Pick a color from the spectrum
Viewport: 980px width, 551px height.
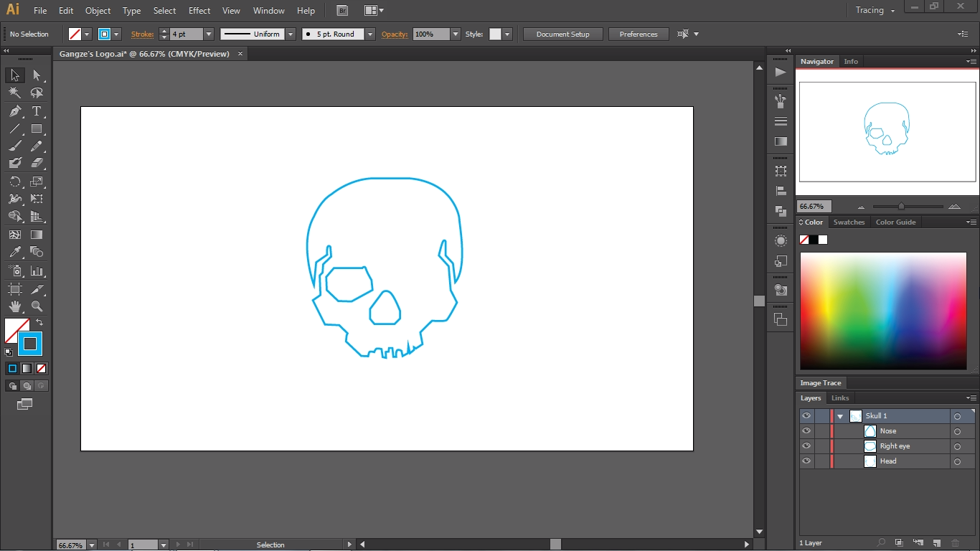point(883,311)
